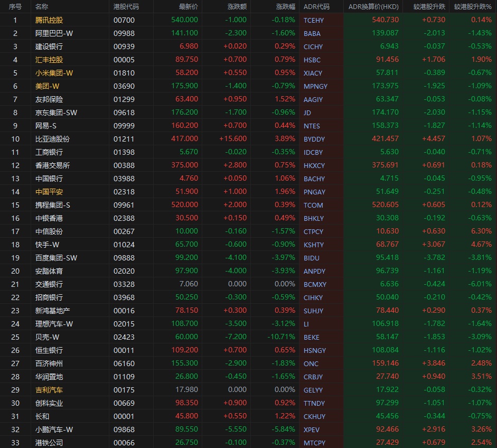Viewport: 497px width, 448px height.
Task: Click ADR difference +3.846
Action: 434,363
